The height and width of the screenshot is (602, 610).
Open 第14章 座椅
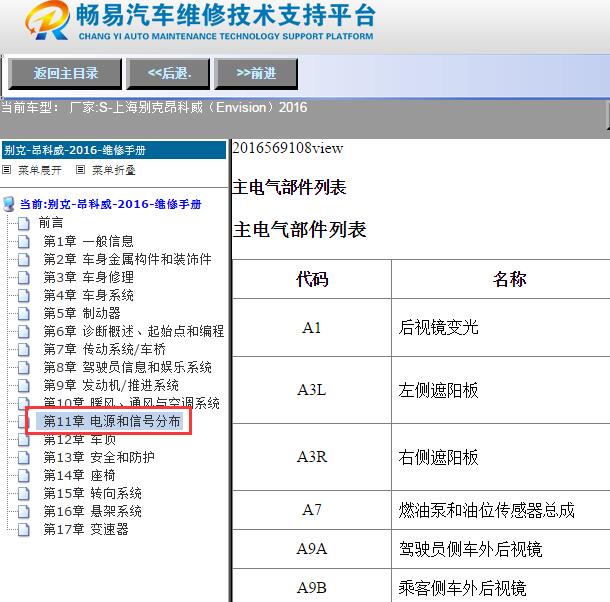(x=79, y=475)
